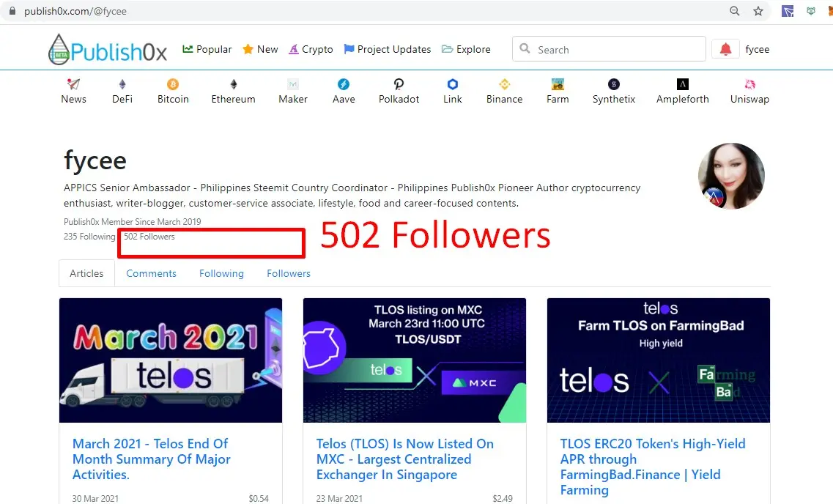Open the News category icon
The image size is (833, 504).
tap(73, 84)
